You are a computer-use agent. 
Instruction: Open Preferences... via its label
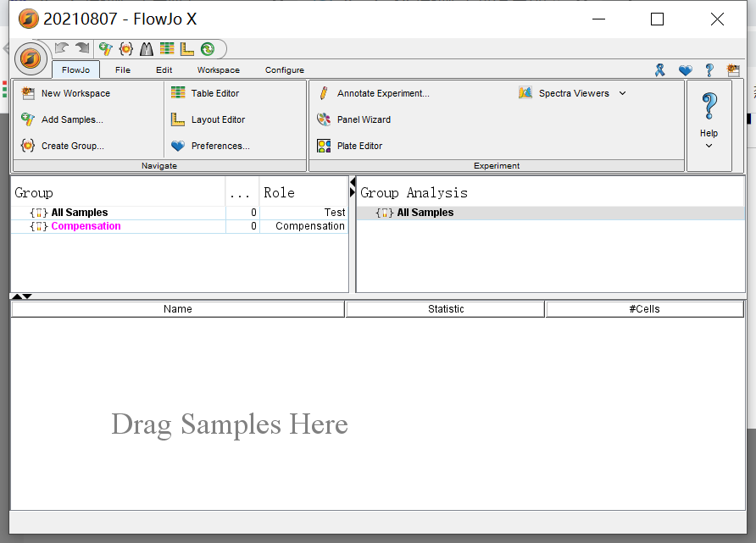pos(220,146)
